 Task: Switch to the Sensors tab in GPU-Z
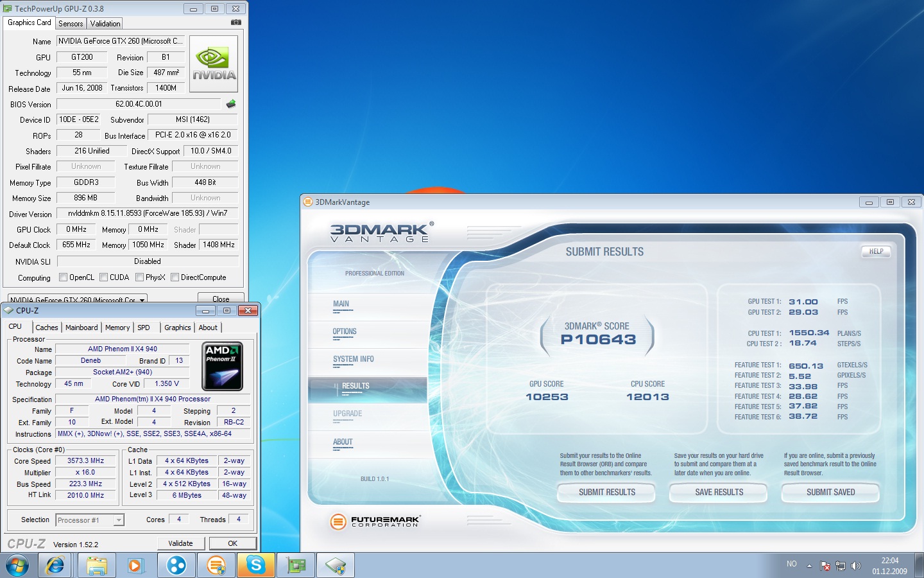pos(71,23)
